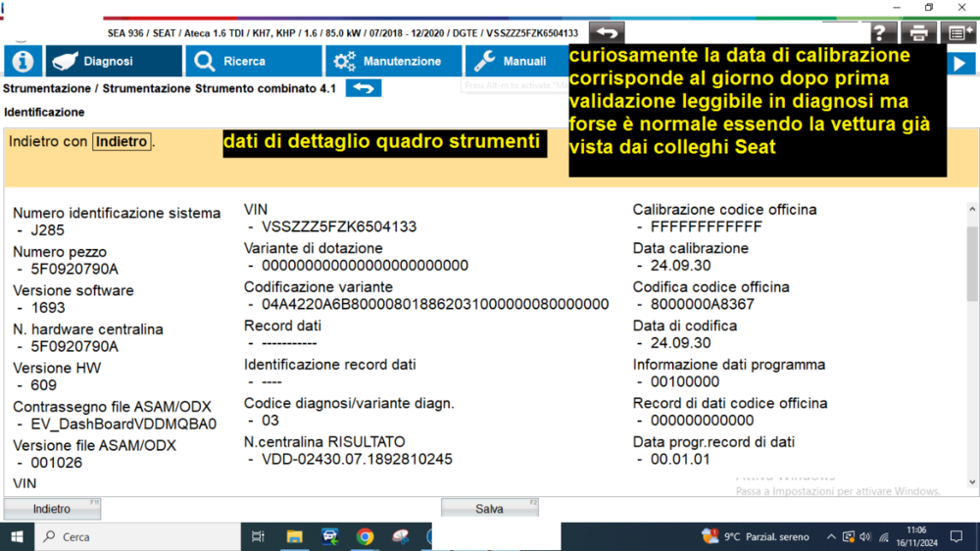
Task: Click the Identificazione heading
Action: click(x=44, y=113)
